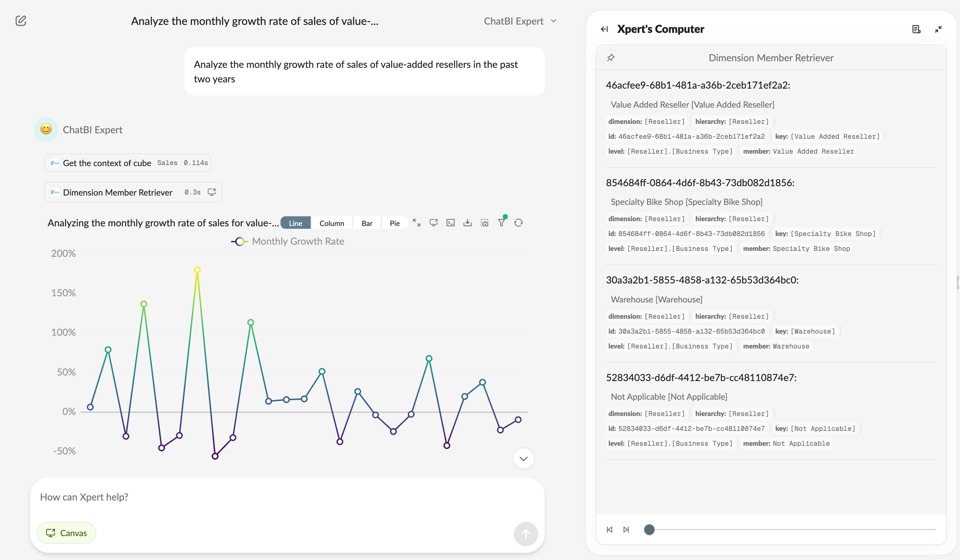Switch chart type to Column

pos(331,224)
